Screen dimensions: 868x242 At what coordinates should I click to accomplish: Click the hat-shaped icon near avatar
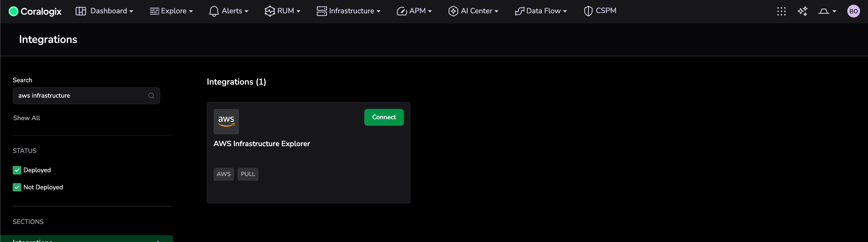coord(823,11)
